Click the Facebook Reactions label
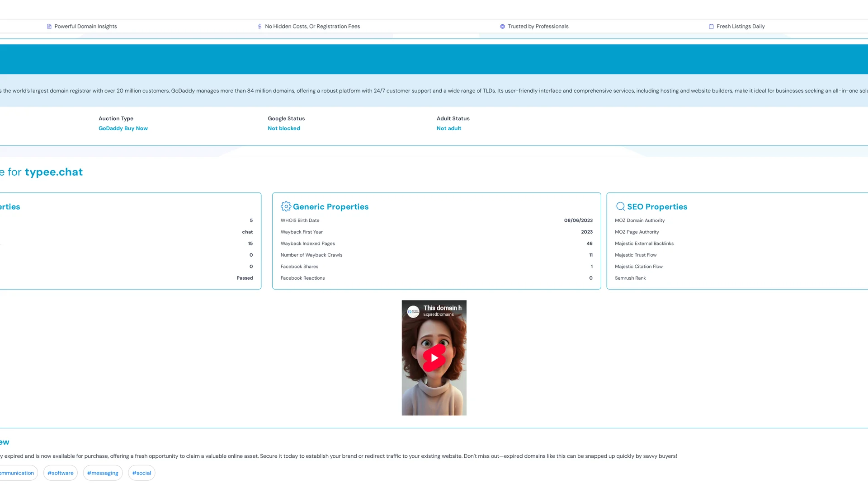This screenshot has height=488, width=868. [x=302, y=278]
